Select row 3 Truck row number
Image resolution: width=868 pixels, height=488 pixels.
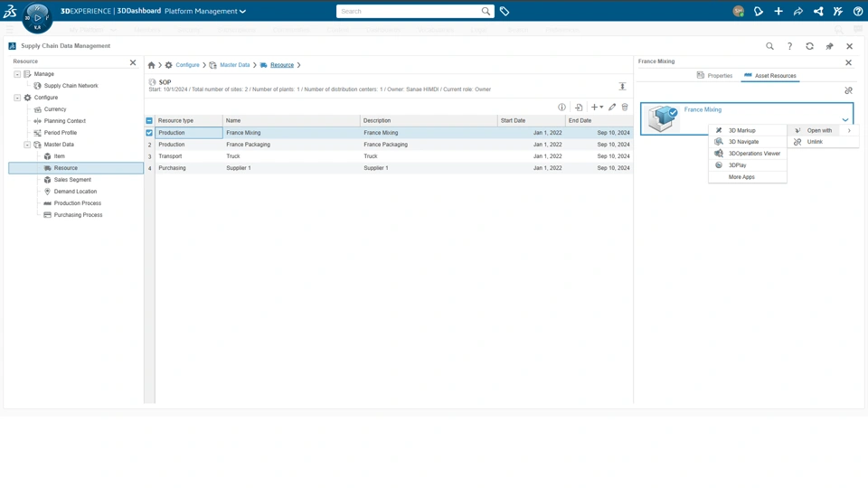[x=149, y=156]
